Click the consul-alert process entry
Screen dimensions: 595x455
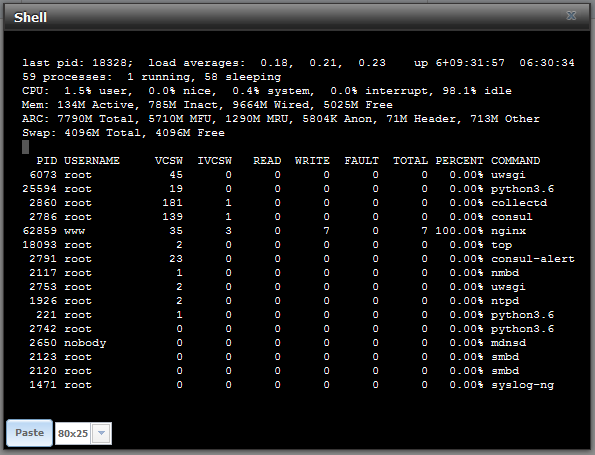[533, 259]
